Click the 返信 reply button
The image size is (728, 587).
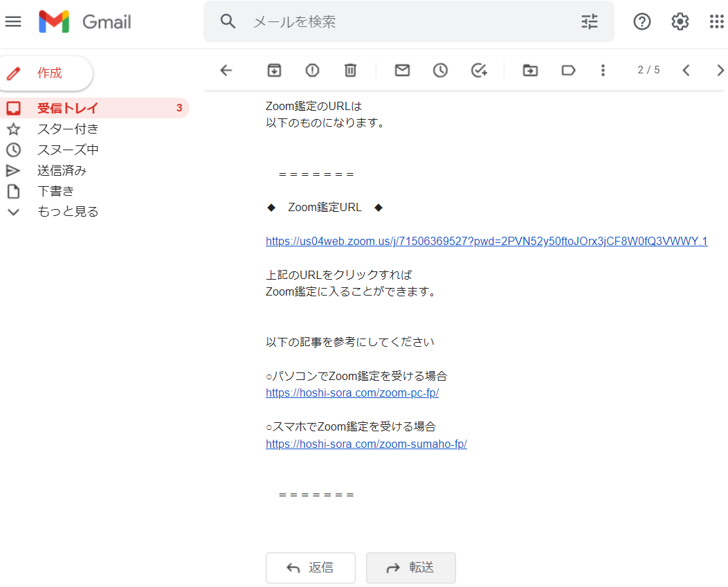(310, 568)
